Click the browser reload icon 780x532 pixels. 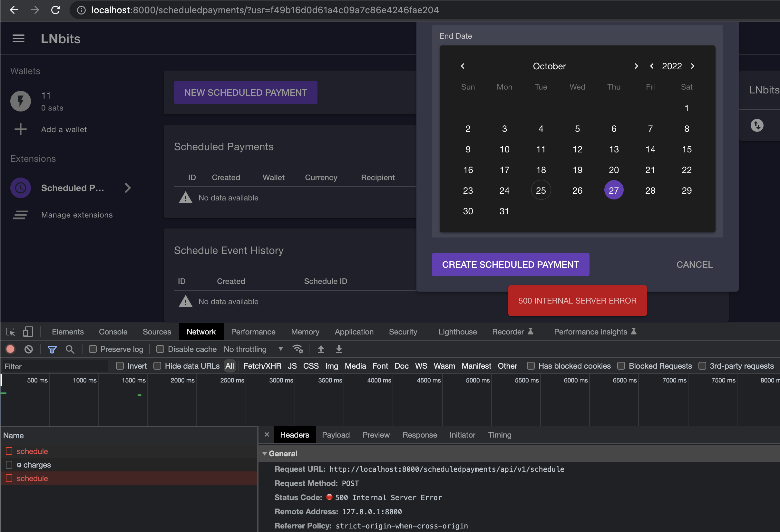pyautogui.click(x=55, y=10)
